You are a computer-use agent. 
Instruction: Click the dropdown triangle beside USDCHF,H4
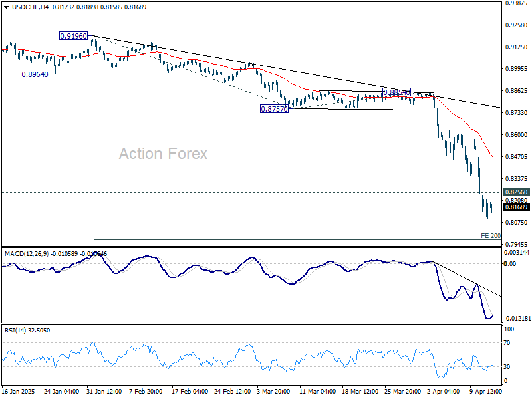(7, 7)
